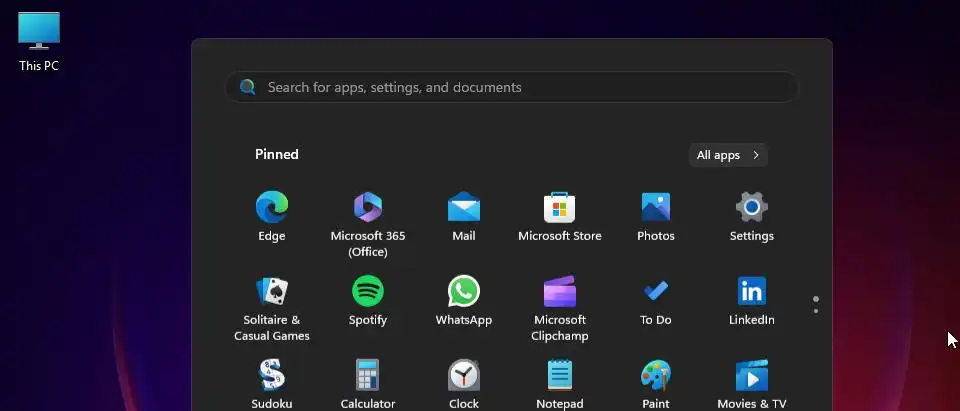Select the current pinned apps page dot

coord(816,299)
